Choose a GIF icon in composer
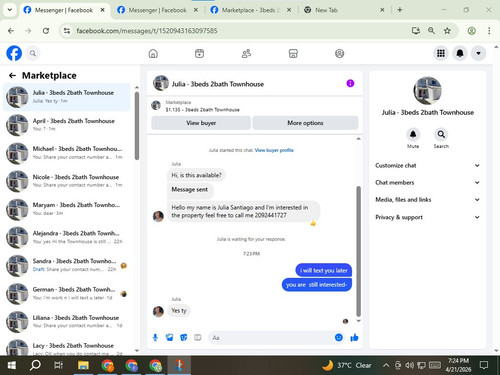The width and height of the screenshot is (500, 375). [198, 338]
